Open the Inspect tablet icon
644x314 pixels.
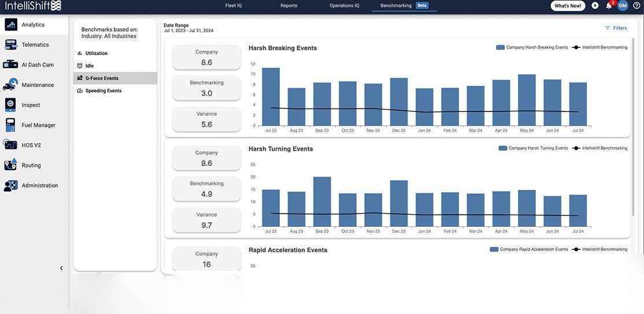coord(11,105)
